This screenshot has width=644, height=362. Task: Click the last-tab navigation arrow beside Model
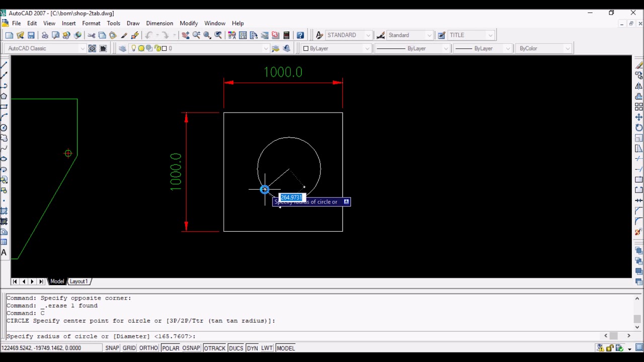41,282
